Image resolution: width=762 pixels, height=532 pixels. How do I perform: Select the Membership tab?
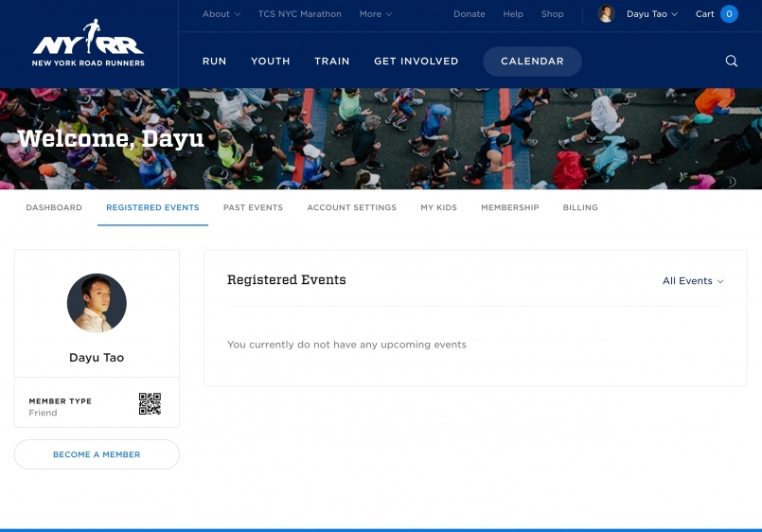tap(509, 207)
